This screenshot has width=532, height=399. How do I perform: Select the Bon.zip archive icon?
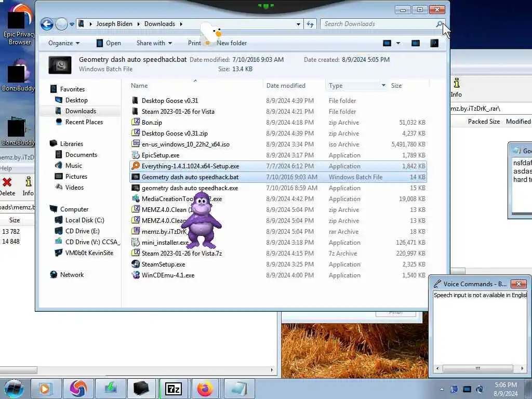pos(136,122)
